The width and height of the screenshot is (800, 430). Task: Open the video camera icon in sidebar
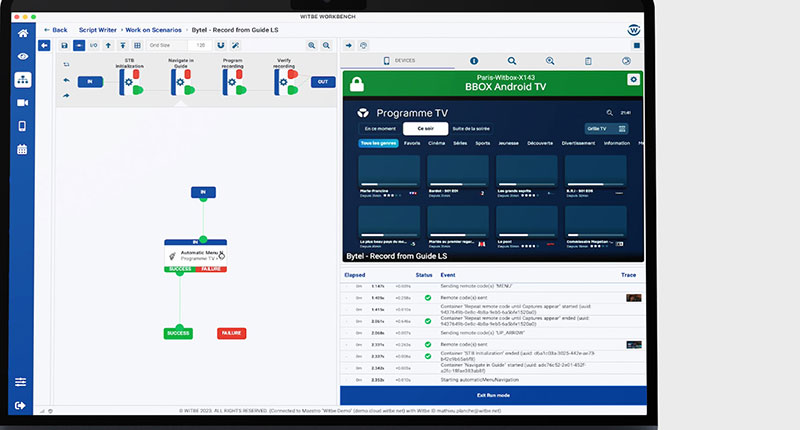[x=22, y=103]
